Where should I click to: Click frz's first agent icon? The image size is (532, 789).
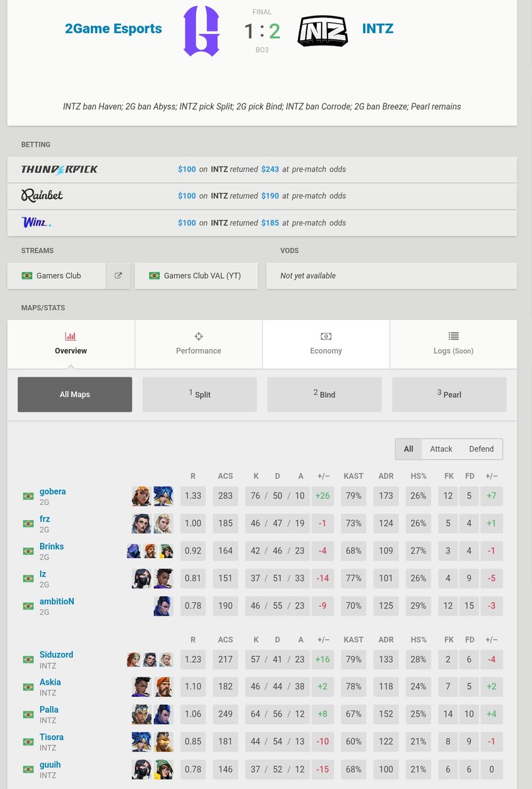point(141,524)
